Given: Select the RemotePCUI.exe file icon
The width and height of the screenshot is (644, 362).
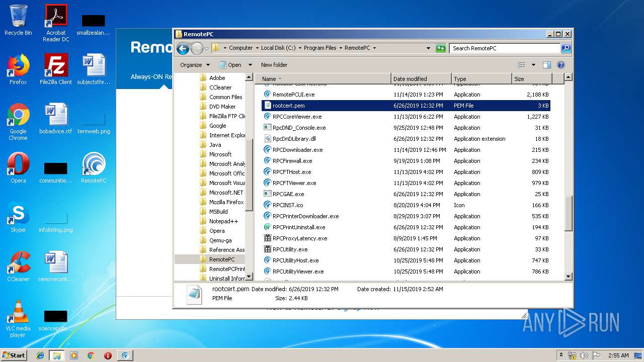Looking at the screenshot, I should click(x=268, y=95).
